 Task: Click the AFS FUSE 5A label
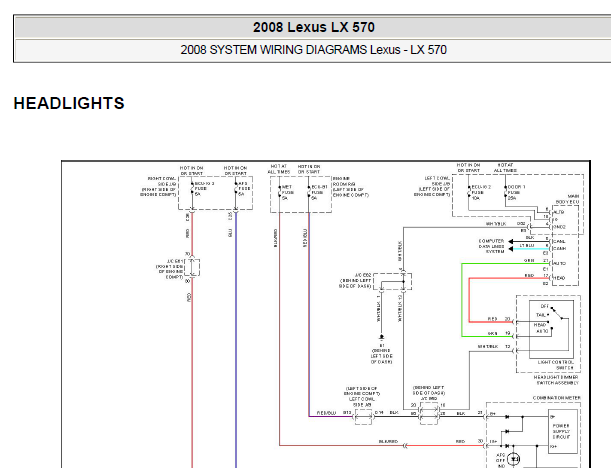(244, 189)
